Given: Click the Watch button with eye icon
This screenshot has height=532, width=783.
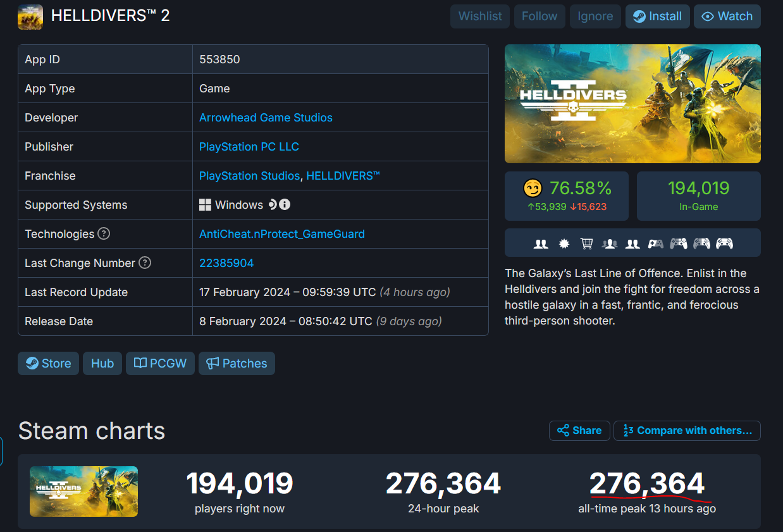Looking at the screenshot, I should [x=727, y=16].
